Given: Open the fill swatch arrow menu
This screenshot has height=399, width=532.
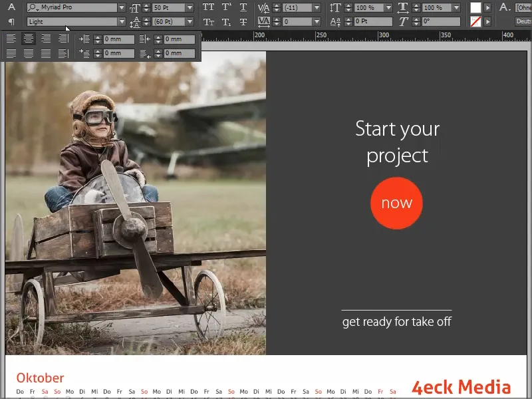Looking at the screenshot, I should pyautogui.click(x=487, y=7).
